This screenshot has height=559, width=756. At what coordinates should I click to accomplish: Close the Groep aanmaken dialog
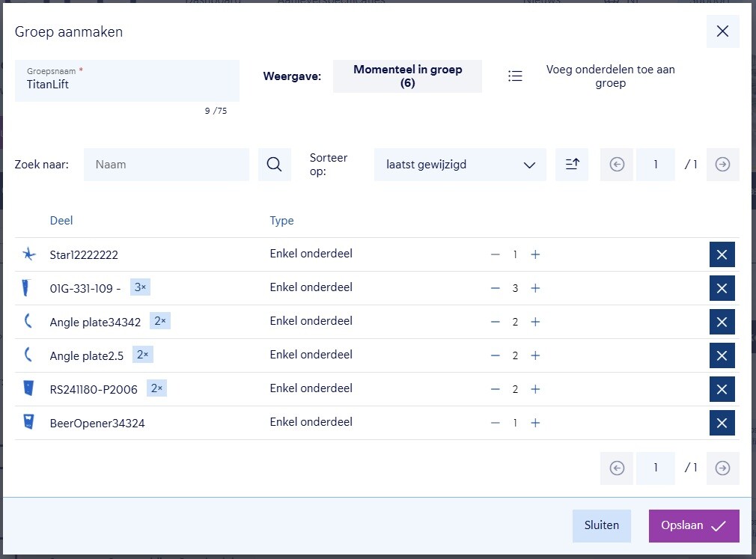click(x=722, y=31)
